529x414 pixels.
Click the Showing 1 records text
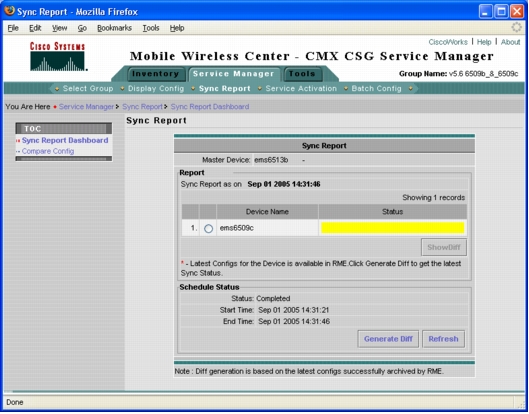pyautogui.click(x=434, y=198)
